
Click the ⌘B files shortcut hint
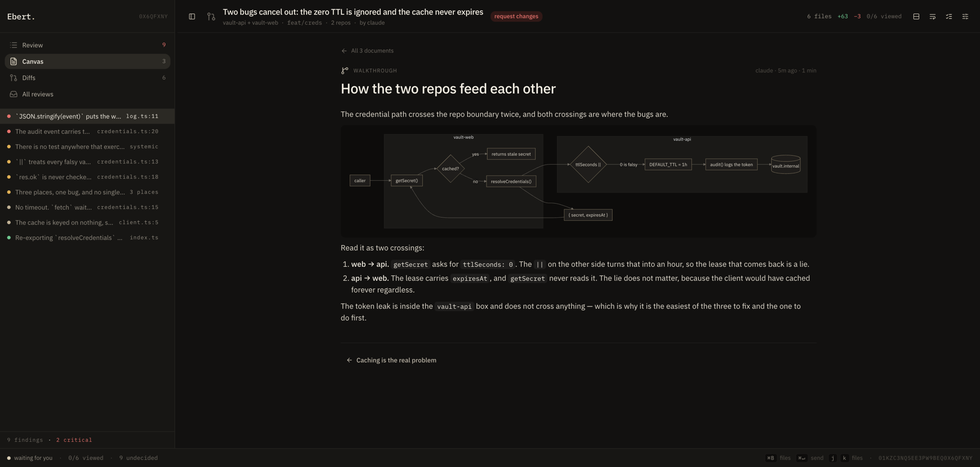pyautogui.click(x=779, y=458)
